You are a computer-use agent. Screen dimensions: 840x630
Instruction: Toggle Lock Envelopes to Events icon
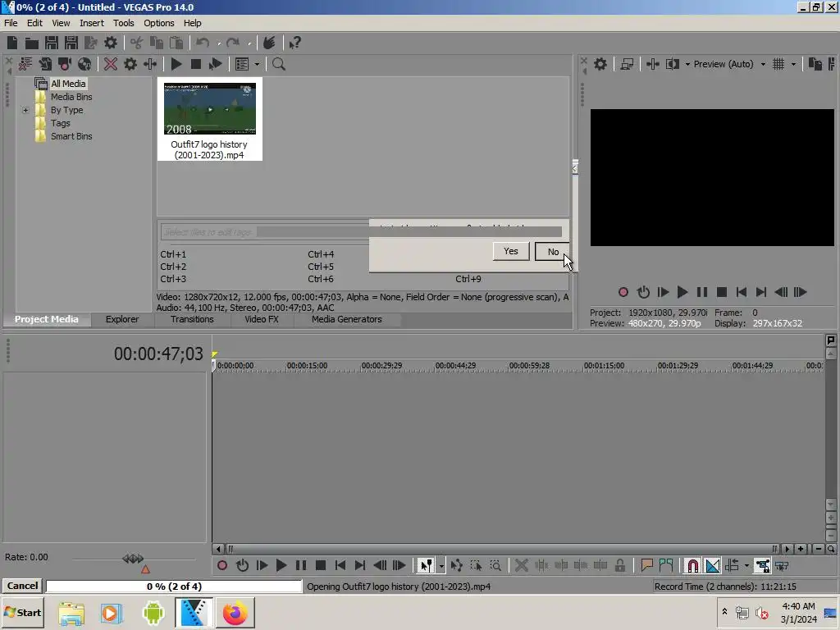pyautogui.click(x=762, y=565)
